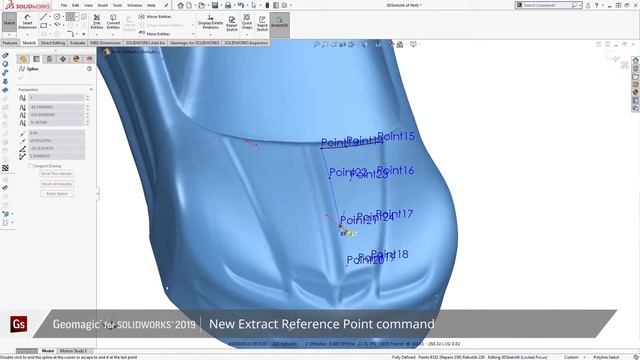Click the Relax Spline button

[57, 193]
